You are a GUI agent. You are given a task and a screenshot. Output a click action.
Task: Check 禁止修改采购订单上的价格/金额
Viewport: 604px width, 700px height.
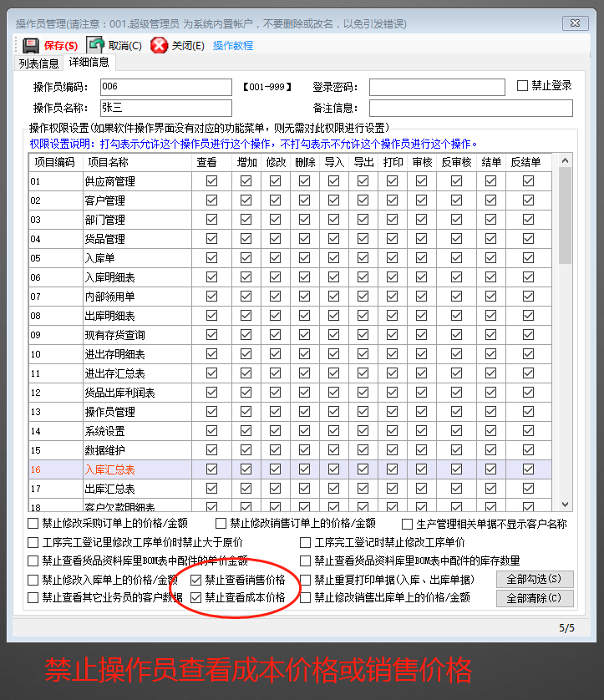coord(33,523)
